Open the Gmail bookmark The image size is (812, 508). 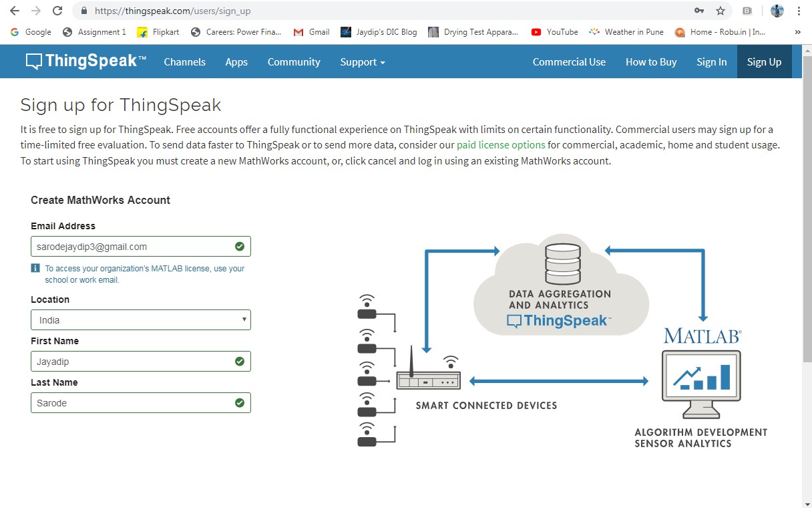tap(312, 31)
